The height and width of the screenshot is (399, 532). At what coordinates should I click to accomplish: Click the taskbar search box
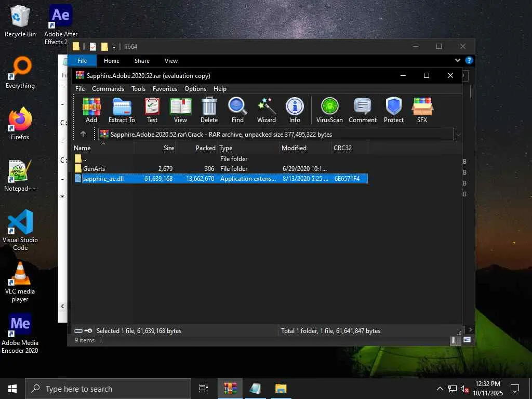coord(108,389)
